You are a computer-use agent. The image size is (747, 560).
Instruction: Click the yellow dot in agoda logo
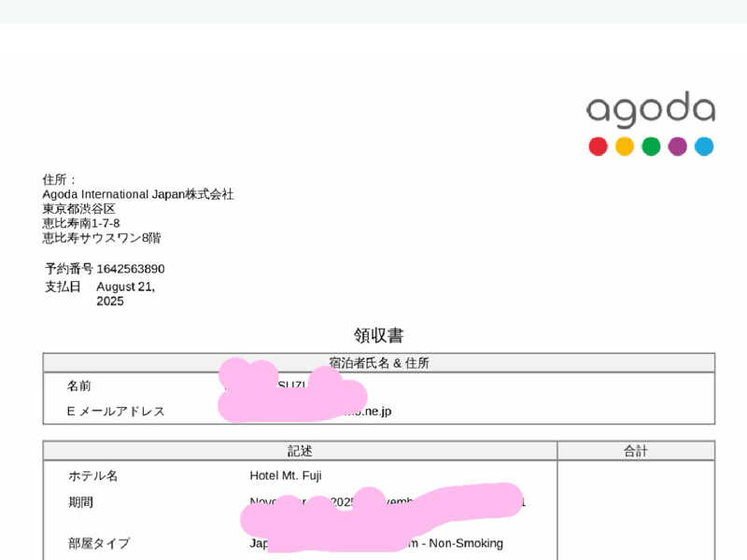click(x=625, y=147)
